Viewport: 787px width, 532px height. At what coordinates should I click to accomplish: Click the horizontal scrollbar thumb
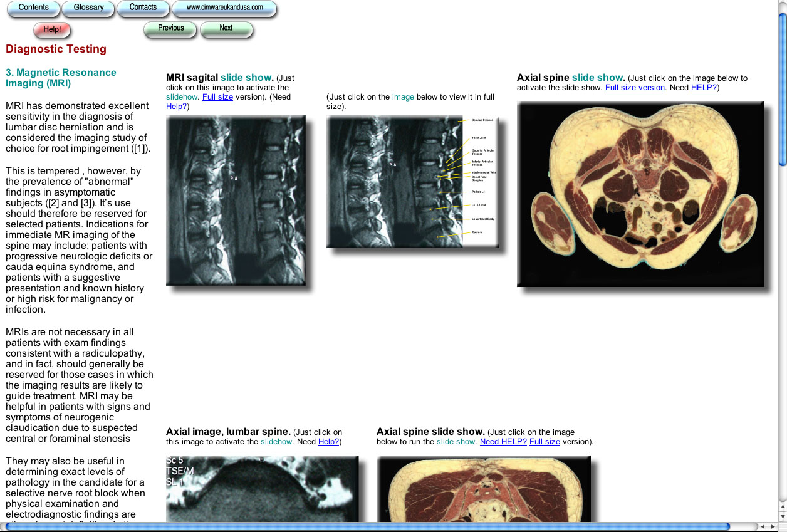[367, 527]
